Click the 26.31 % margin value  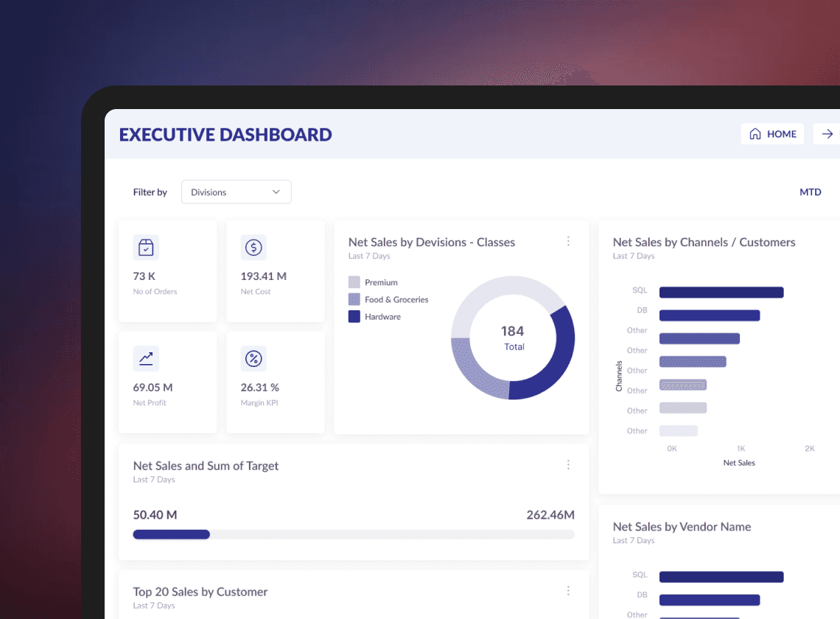[260, 387]
